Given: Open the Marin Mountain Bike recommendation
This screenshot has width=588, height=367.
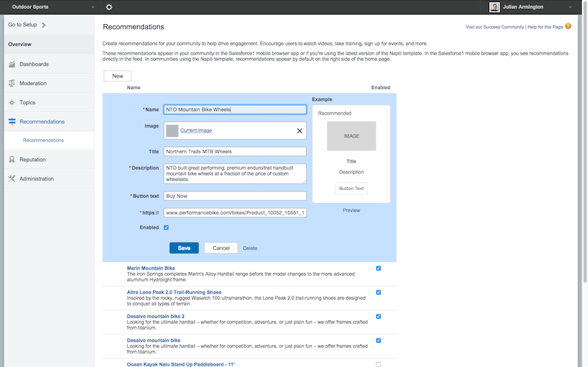Looking at the screenshot, I should [x=151, y=268].
